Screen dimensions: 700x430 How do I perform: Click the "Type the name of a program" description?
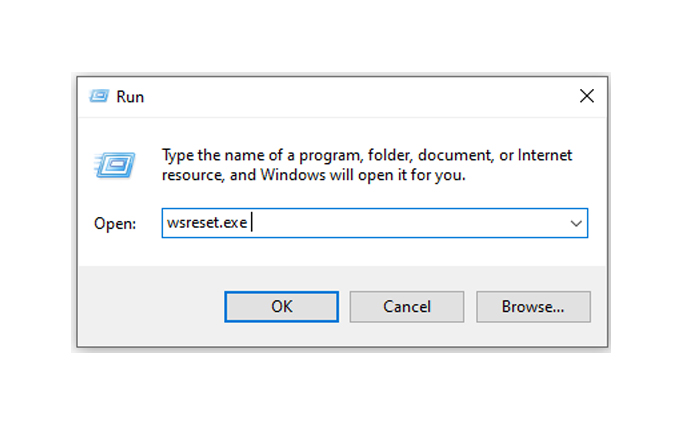(x=260, y=155)
